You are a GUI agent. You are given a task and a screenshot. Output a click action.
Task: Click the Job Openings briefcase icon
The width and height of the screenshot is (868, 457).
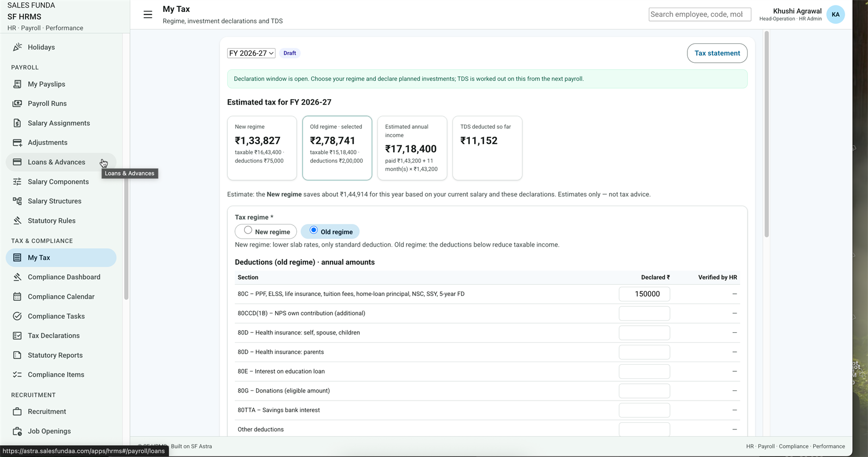[x=17, y=431]
